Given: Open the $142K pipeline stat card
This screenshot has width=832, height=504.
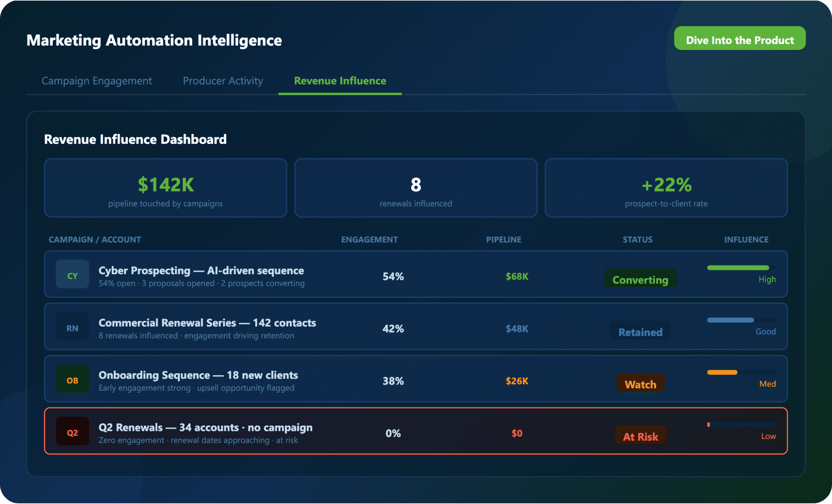Looking at the screenshot, I should pyautogui.click(x=165, y=188).
